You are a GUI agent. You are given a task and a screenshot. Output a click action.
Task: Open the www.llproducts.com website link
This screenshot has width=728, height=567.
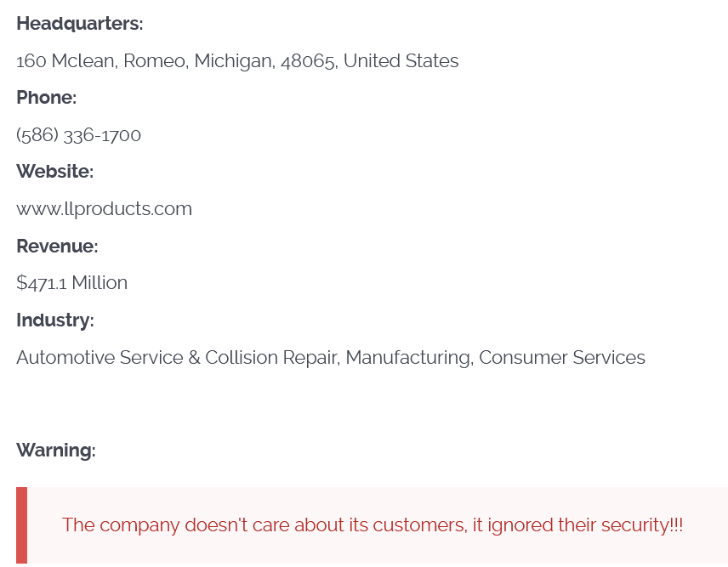point(104,209)
